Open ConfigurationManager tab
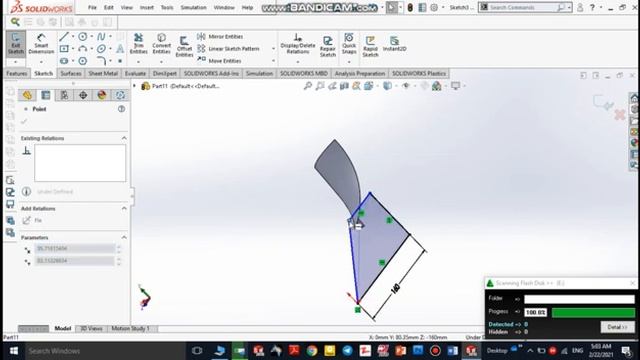The height and width of the screenshot is (360, 640). click(64, 95)
